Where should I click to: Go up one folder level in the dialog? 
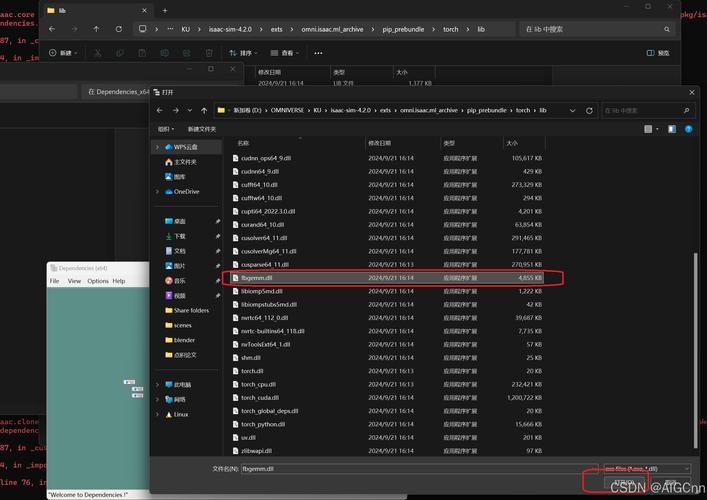[x=205, y=110]
